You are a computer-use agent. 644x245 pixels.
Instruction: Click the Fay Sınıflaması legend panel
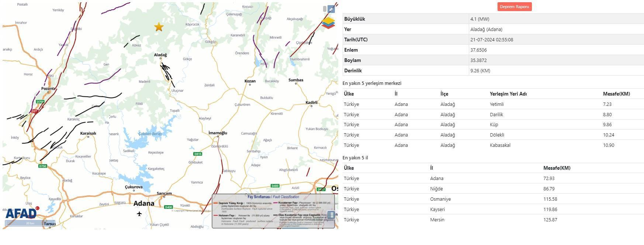[x=273, y=211]
